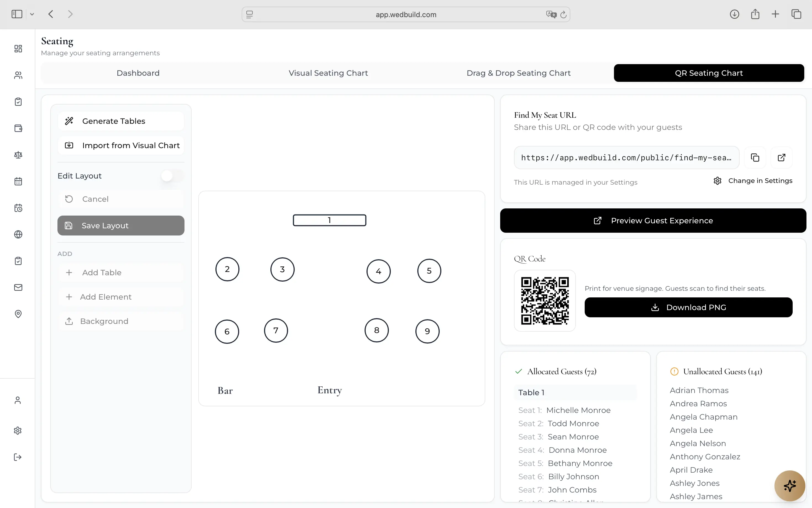Click the Find My Seat URL field
Screen dimensions: 812x508
tap(626, 158)
